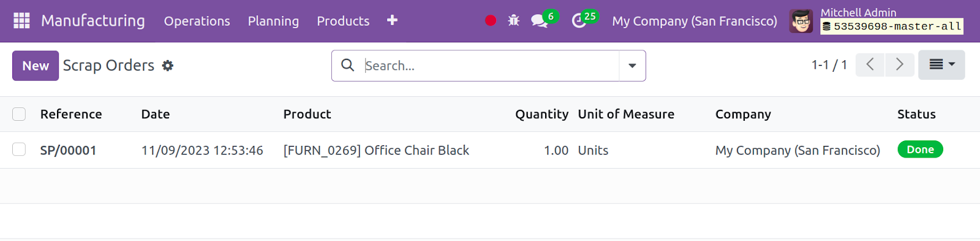Screen dimensions: 980x241
Task: Open the Scrap Orders gear settings
Action: tap(168, 66)
